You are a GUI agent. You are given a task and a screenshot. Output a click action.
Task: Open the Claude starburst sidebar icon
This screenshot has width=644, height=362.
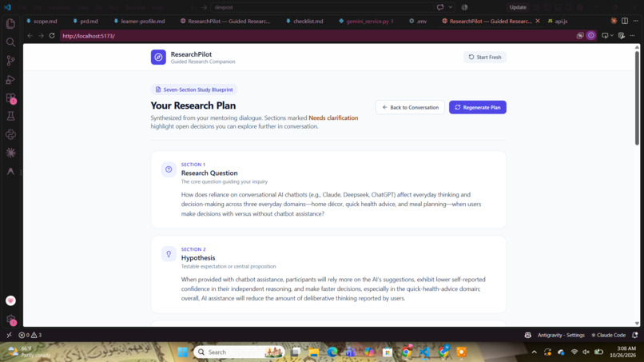tap(10, 153)
